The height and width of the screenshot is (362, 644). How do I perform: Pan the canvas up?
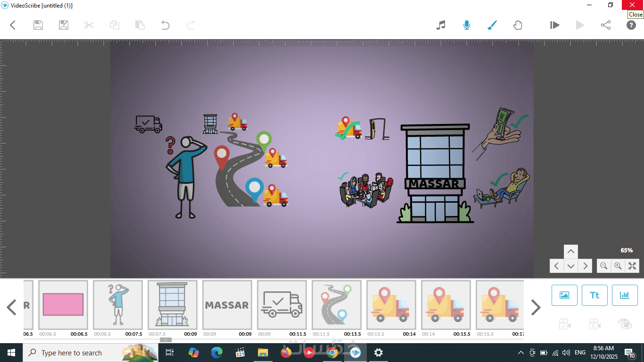point(571,252)
